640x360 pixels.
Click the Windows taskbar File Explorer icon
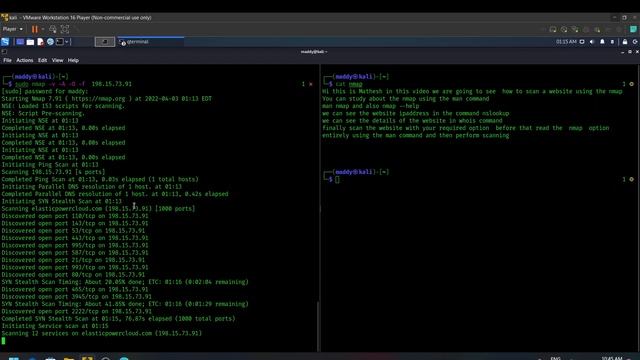pos(69,358)
